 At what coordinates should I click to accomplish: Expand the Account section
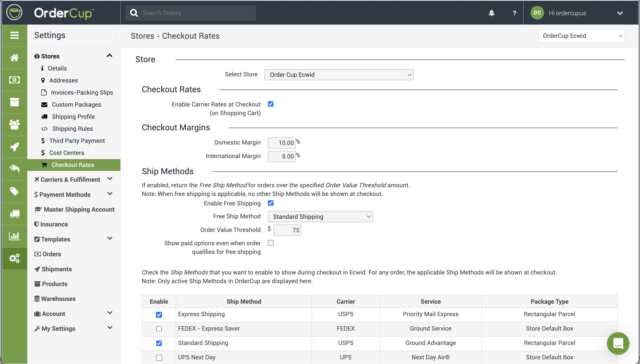[110, 313]
